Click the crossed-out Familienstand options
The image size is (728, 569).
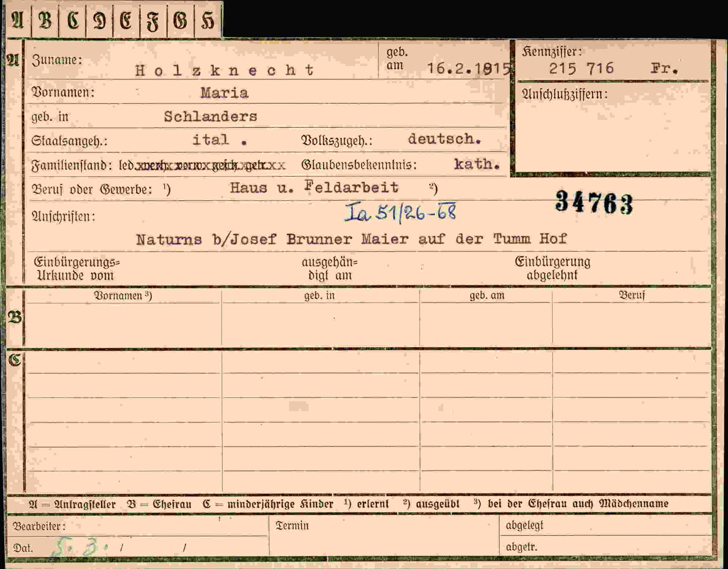[210, 165]
